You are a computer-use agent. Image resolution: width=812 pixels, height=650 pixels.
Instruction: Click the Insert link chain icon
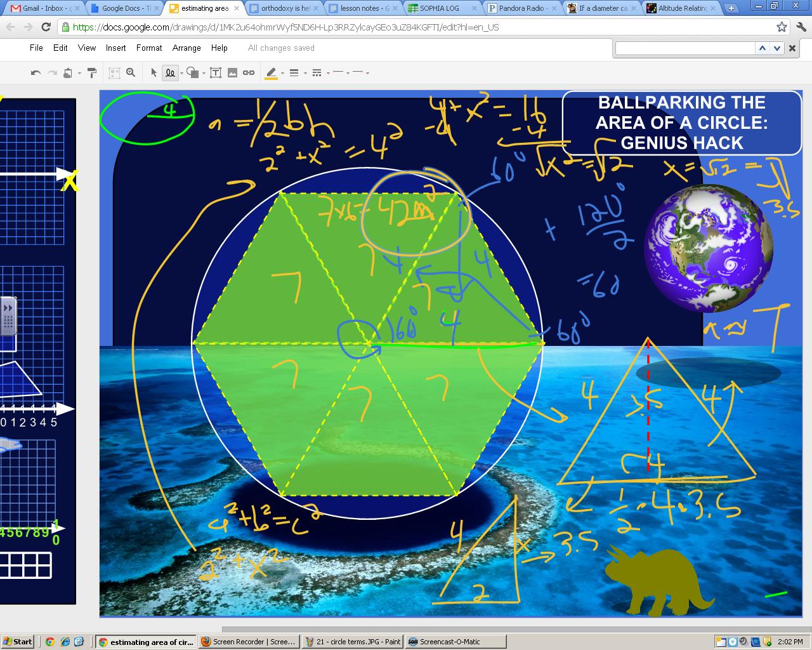[x=249, y=73]
